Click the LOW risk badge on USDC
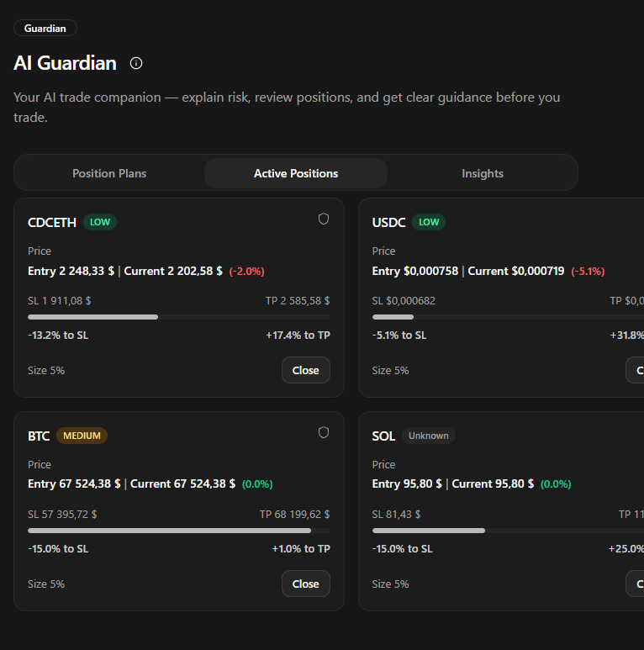The height and width of the screenshot is (650, 644). [x=429, y=222]
